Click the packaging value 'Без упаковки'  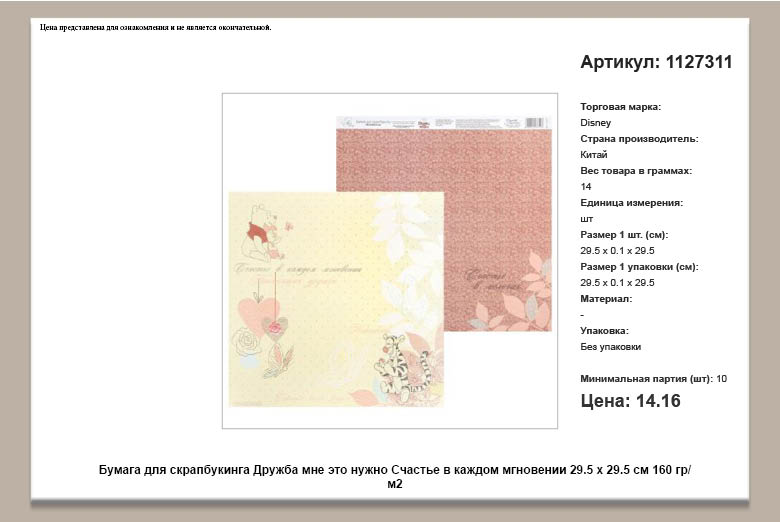(x=610, y=347)
